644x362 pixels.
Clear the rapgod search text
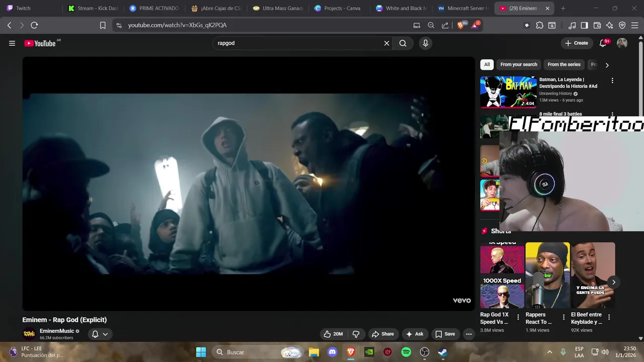[386, 43]
